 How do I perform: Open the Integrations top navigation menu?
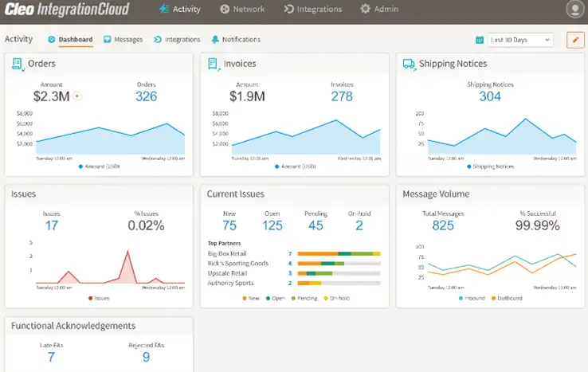313,9
